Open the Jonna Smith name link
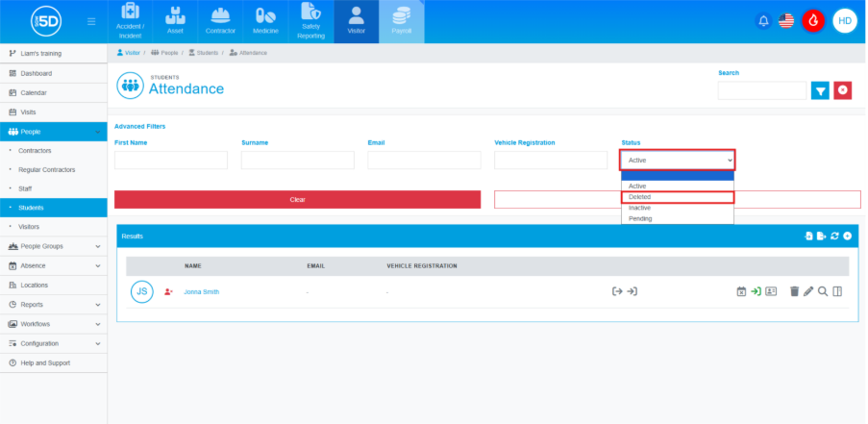 201,291
